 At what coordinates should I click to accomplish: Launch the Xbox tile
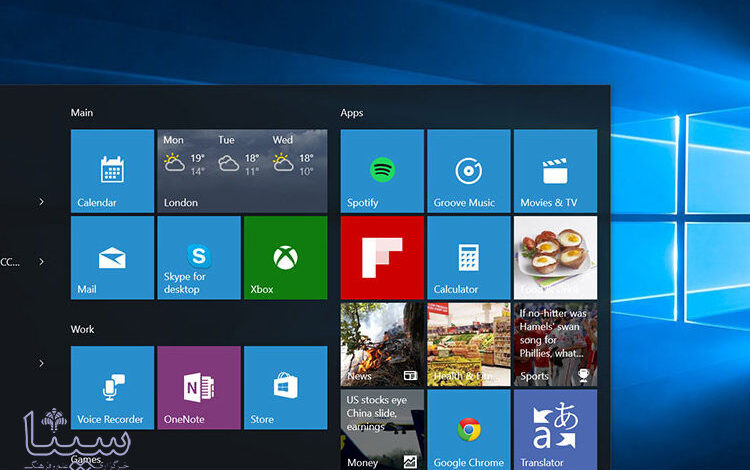pyautogui.click(x=286, y=258)
